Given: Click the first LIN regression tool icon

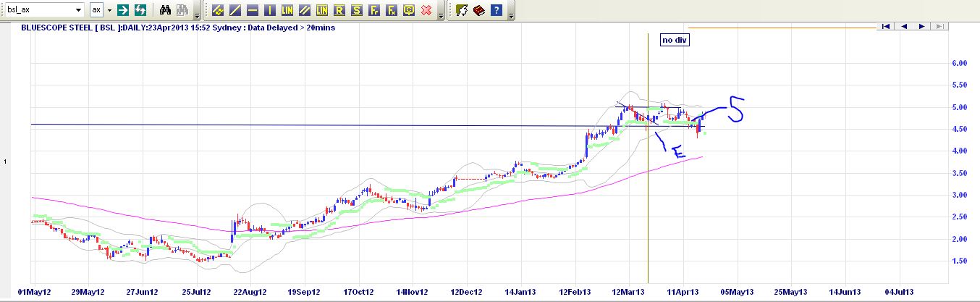Looking at the screenshot, I should point(287,10).
